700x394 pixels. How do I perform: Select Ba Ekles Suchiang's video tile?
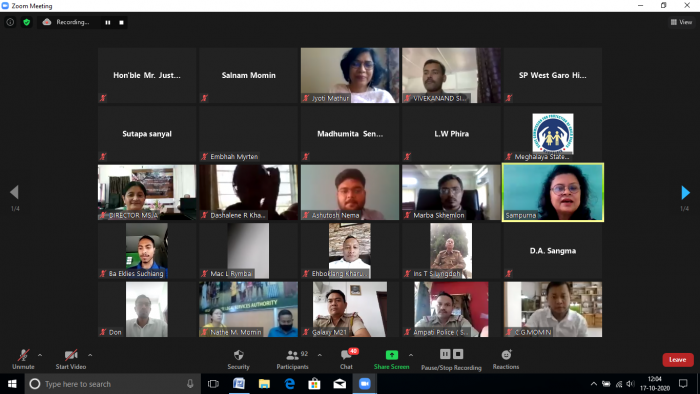147,251
